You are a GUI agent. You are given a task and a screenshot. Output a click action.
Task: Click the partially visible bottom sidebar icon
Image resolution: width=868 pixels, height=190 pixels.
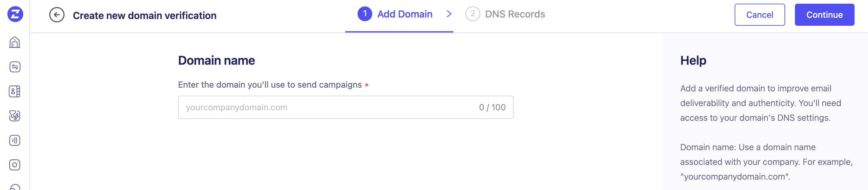click(15, 187)
